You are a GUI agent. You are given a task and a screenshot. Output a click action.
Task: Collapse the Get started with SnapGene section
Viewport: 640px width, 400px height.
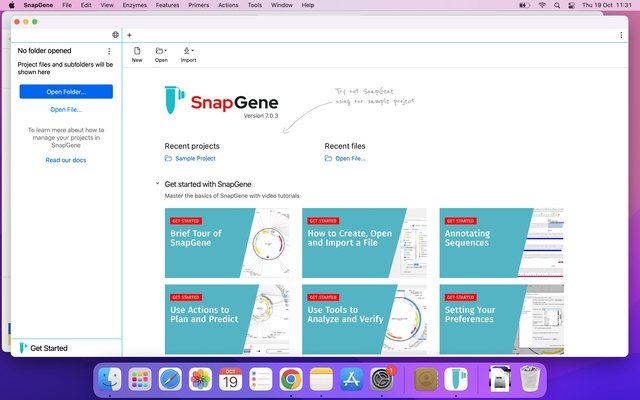tap(157, 184)
